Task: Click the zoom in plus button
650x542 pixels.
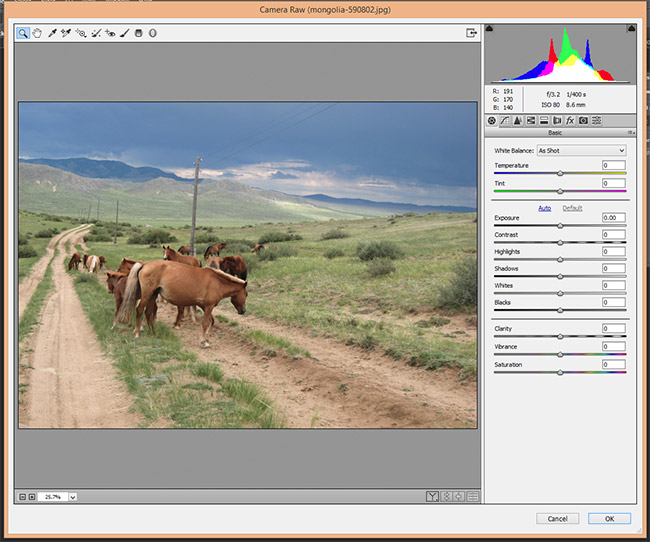Action: coord(32,497)
